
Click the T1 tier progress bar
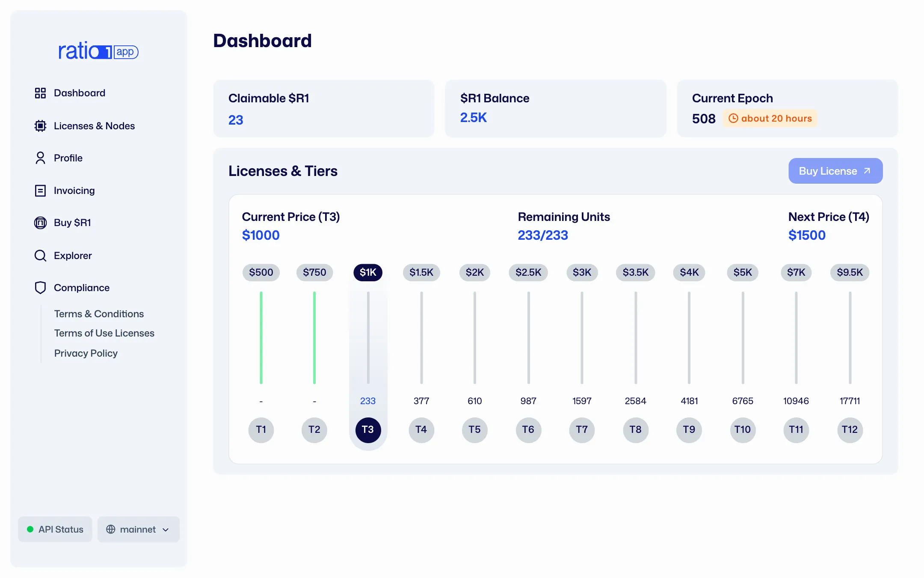coord(261,337)
